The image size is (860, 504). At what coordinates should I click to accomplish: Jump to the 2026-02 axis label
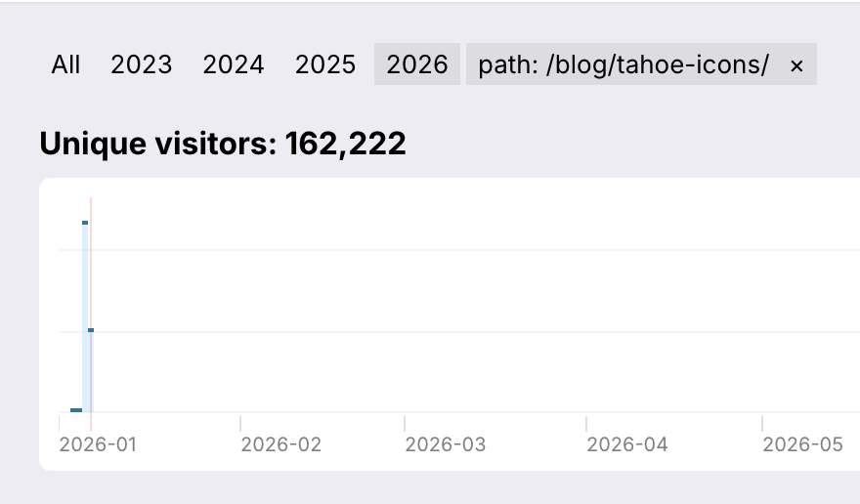click(280, 444)
